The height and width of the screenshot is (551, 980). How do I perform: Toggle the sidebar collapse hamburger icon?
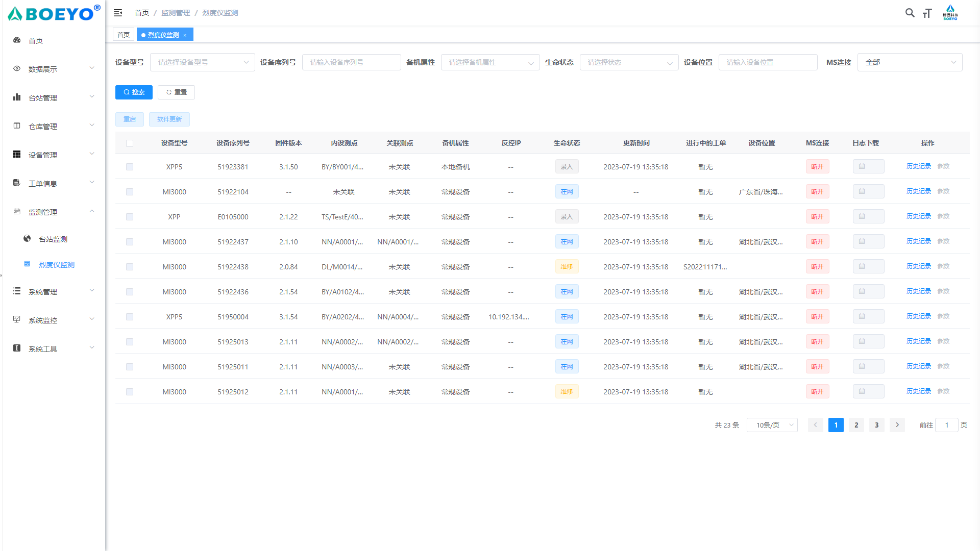[x=118, y=13]
